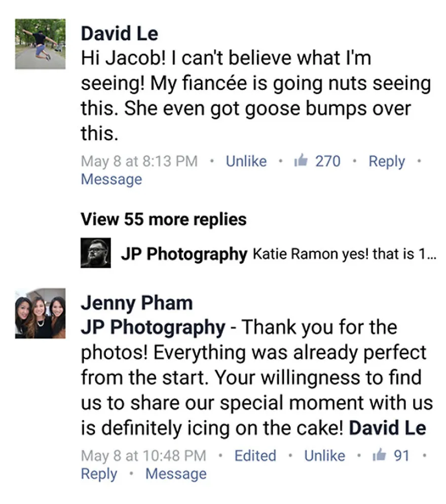This screenshot has height=504, width=446.
Task: Open the 'May 8 at 8:13 PM' timestamp
Action: [139, 161]
